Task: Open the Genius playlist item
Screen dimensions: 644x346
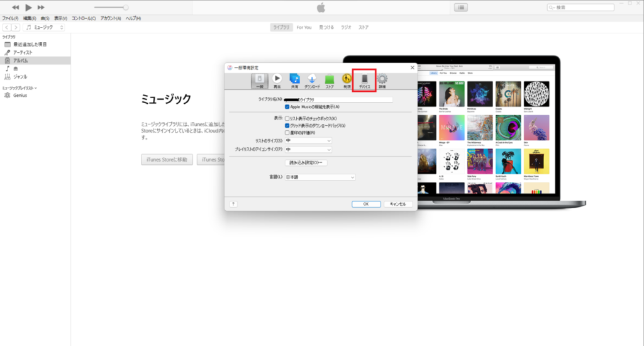Action: click(x=35, y=96)
